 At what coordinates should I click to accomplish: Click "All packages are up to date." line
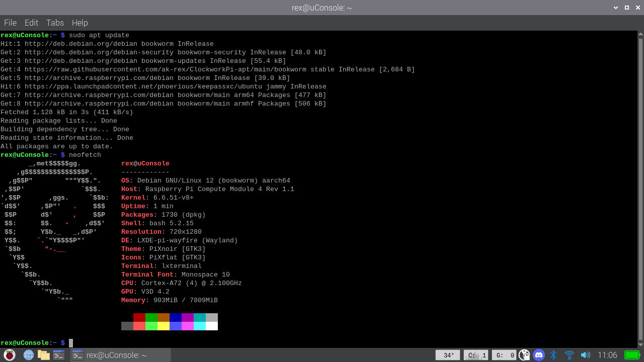click(57, 146)
